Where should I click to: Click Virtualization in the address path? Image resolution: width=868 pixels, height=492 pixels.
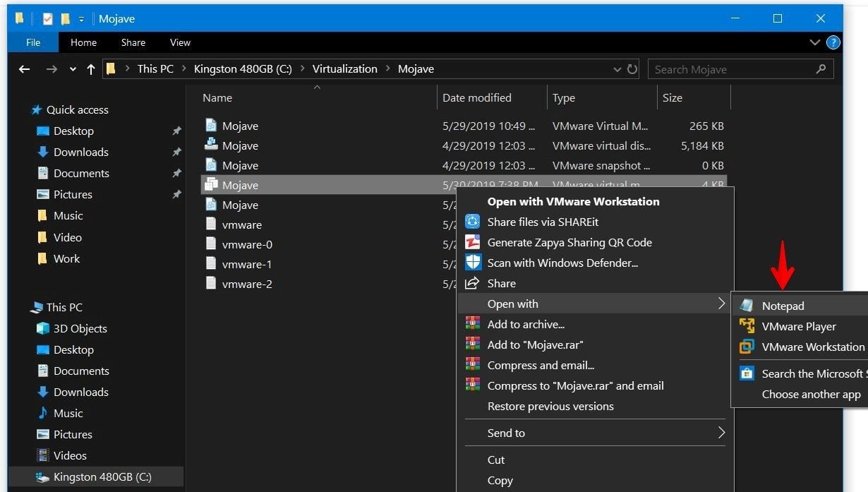coord(345,69)
